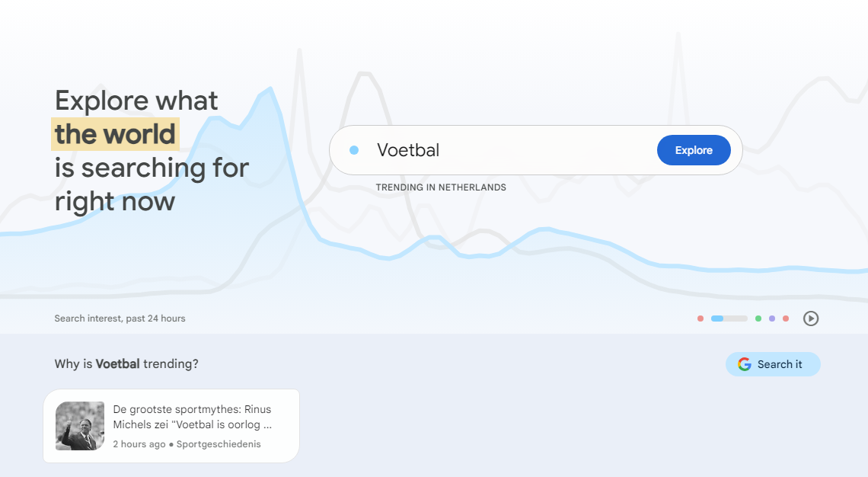This screenshot has height=477, width=868.
Task: Click the 'Search interest, past 24 hours' label
Action: pos(120,319)
